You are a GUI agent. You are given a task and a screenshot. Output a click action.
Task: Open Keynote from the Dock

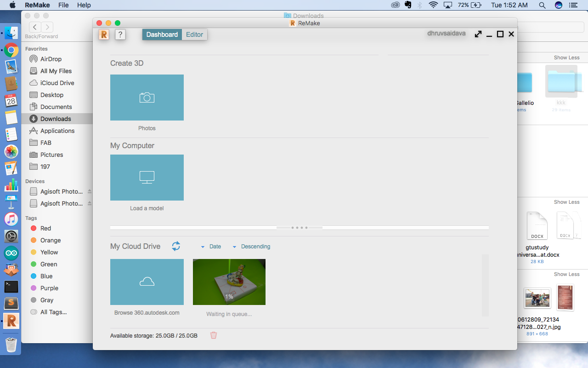[x=11, y=202]
